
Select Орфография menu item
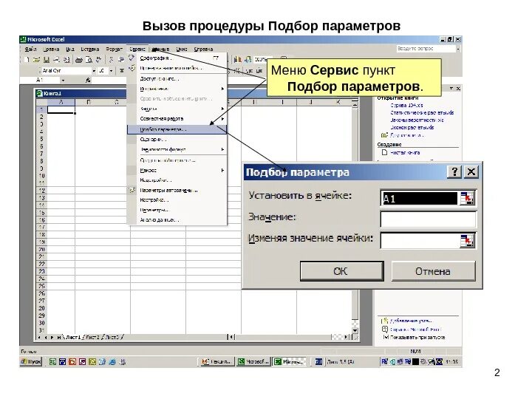tap(177, 58)
